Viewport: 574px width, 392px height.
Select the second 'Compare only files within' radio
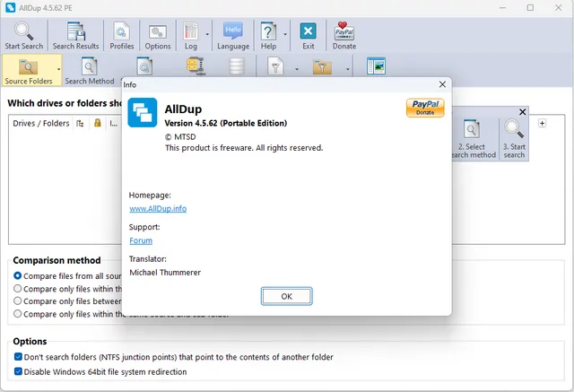tap(17, 289)
